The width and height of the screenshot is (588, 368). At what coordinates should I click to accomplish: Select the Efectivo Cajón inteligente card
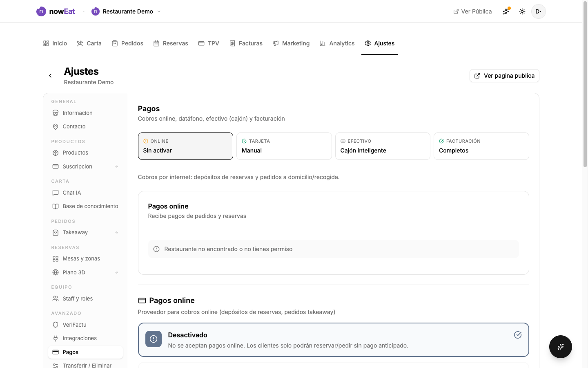point(383,146)
